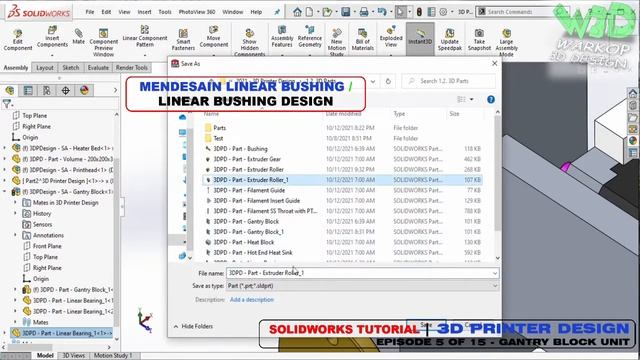Toggle Large Assembly Mode
The image size is (640, 360).
(507, 42)
